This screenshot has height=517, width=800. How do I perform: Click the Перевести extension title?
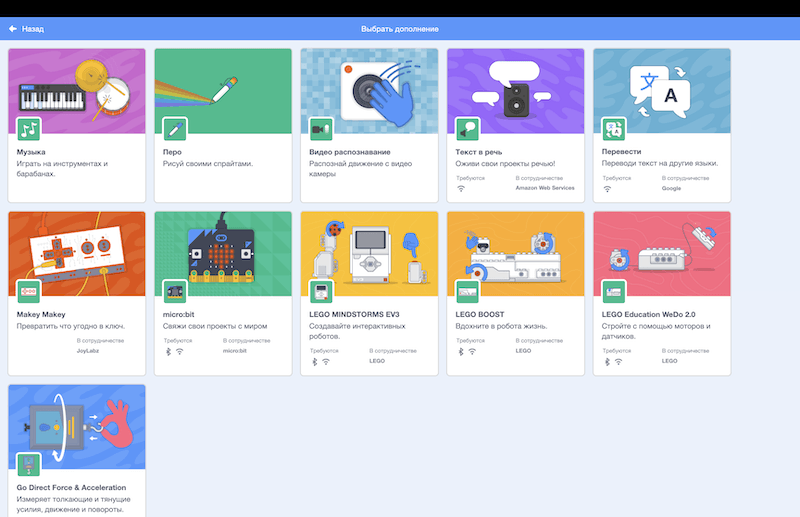tap(621, 151)
